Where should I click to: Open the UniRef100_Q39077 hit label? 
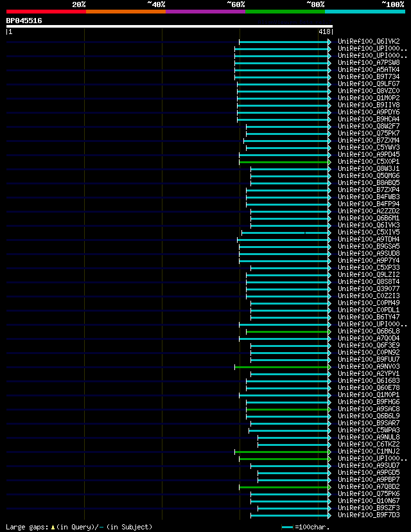pos(369,289)
